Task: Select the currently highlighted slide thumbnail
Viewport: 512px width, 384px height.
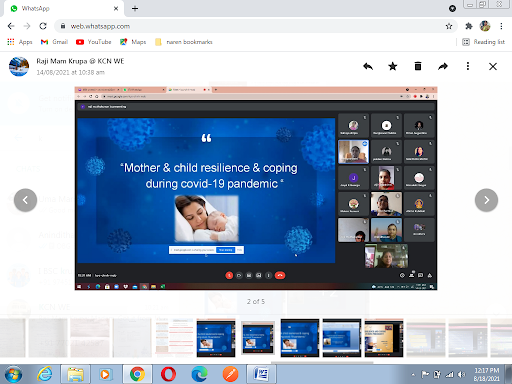Action: click(x=258, y=338)
